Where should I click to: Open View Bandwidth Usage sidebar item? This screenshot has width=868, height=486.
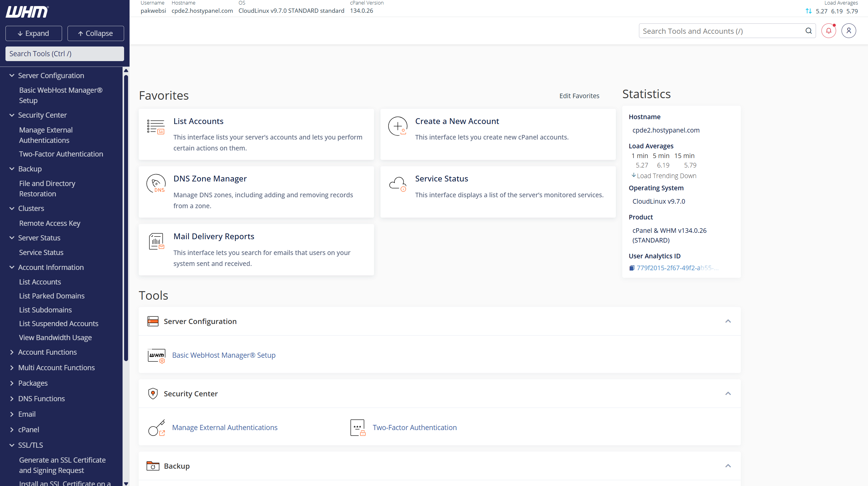pos(55,337)
